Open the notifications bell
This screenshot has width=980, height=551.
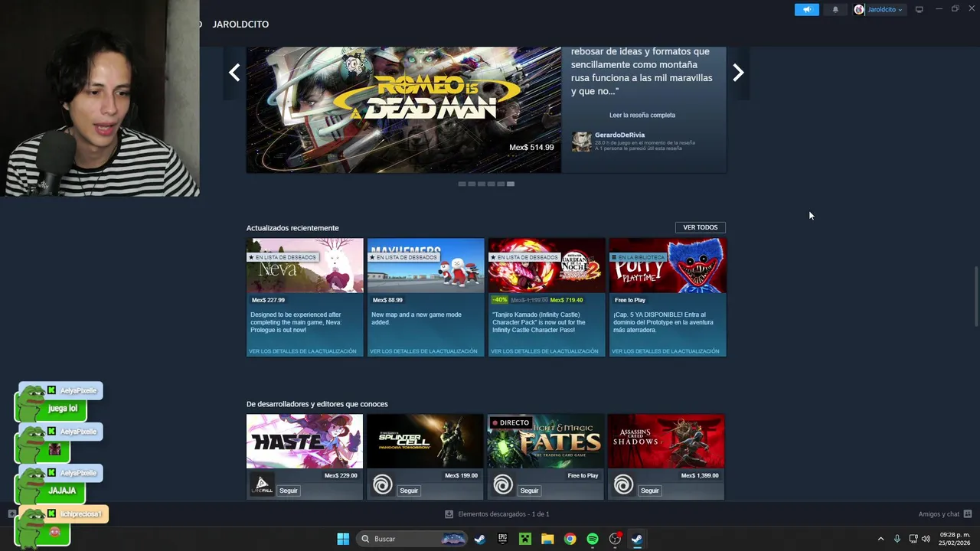835,9
